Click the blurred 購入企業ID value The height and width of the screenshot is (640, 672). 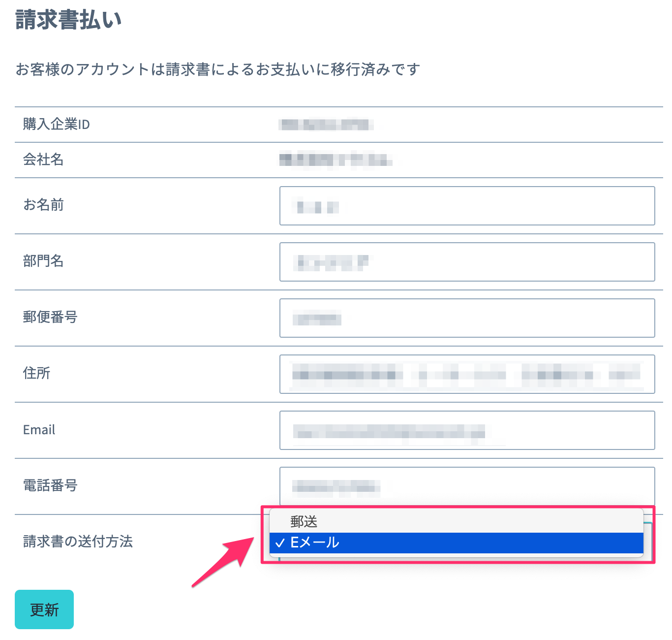click(x=326, y=125)
